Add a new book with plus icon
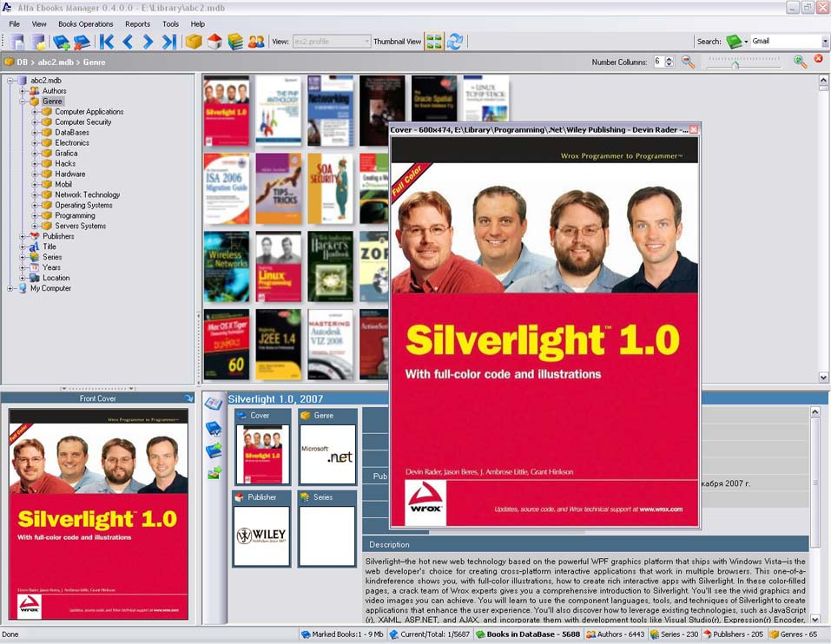The width and height of the screenshot is (831, 644). coord(61,42)
